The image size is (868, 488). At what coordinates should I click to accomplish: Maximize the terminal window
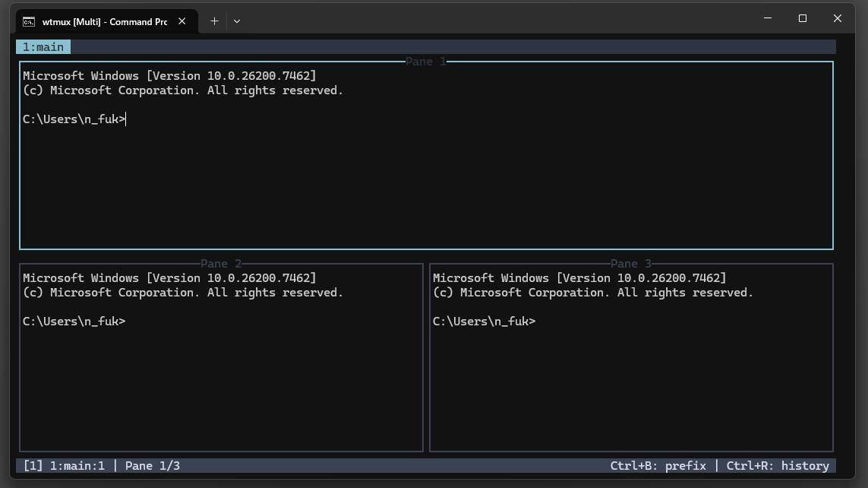[803, 18]
